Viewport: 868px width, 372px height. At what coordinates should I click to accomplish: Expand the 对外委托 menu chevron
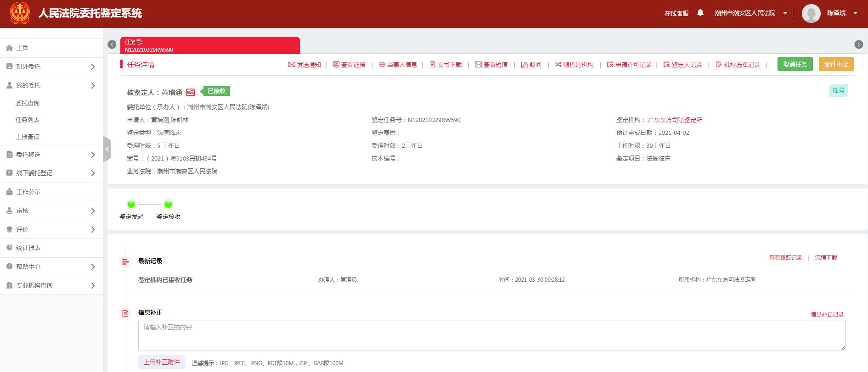click(x=93, y=67)
